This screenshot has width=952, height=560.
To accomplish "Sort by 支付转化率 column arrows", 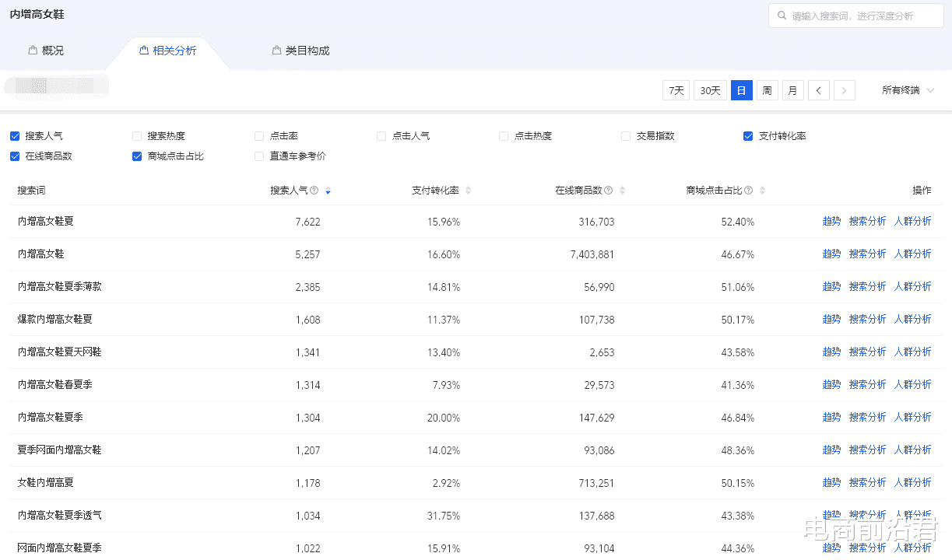I will tap(468, 191).
